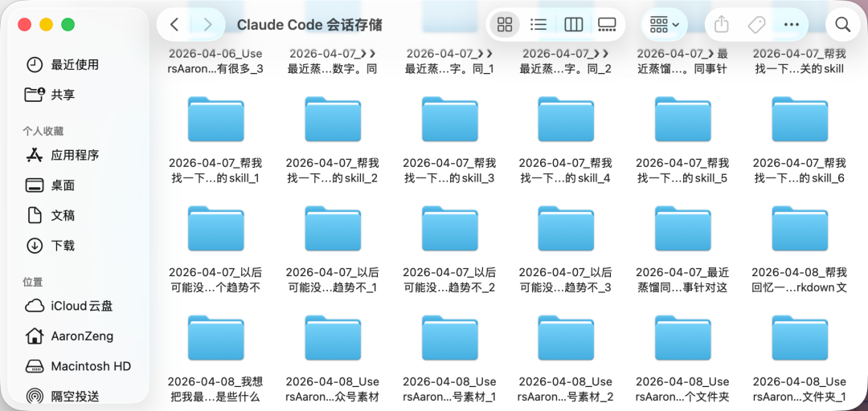This screenshot has width=868, height=411.
Task: Switch to gallery view
Action: click(607, 25)
